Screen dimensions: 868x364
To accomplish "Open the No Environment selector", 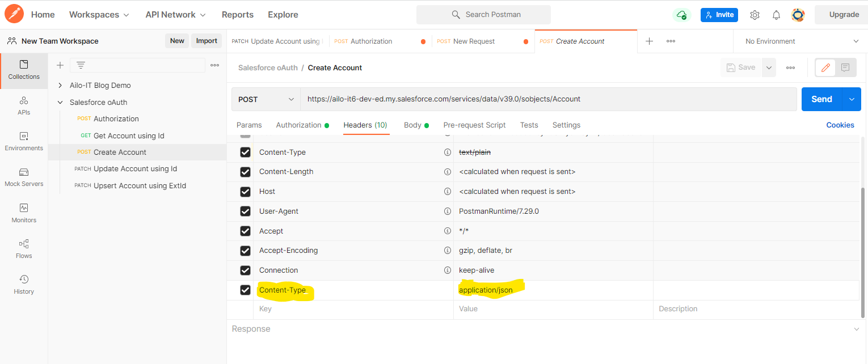I will click(x=801, y=41).
